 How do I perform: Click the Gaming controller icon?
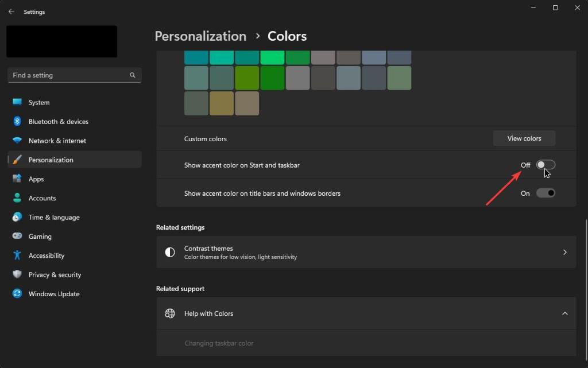click(x=17, y=236)
